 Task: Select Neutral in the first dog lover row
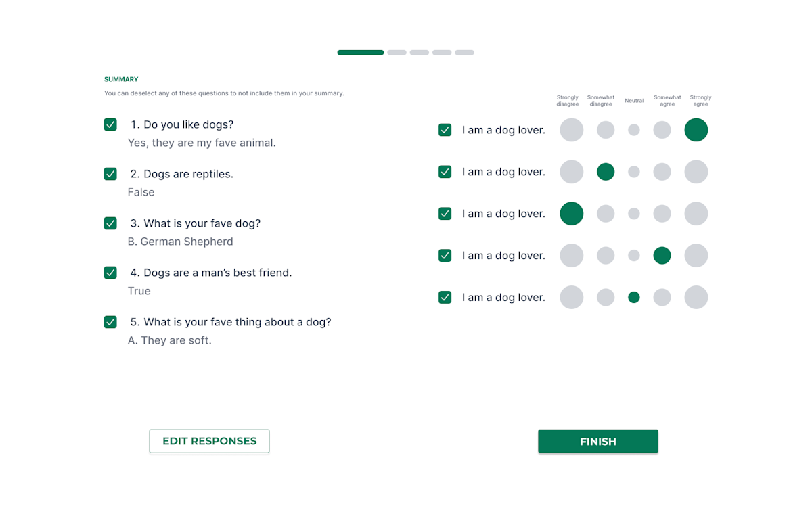pyautogui.click(x=634, y=130)
